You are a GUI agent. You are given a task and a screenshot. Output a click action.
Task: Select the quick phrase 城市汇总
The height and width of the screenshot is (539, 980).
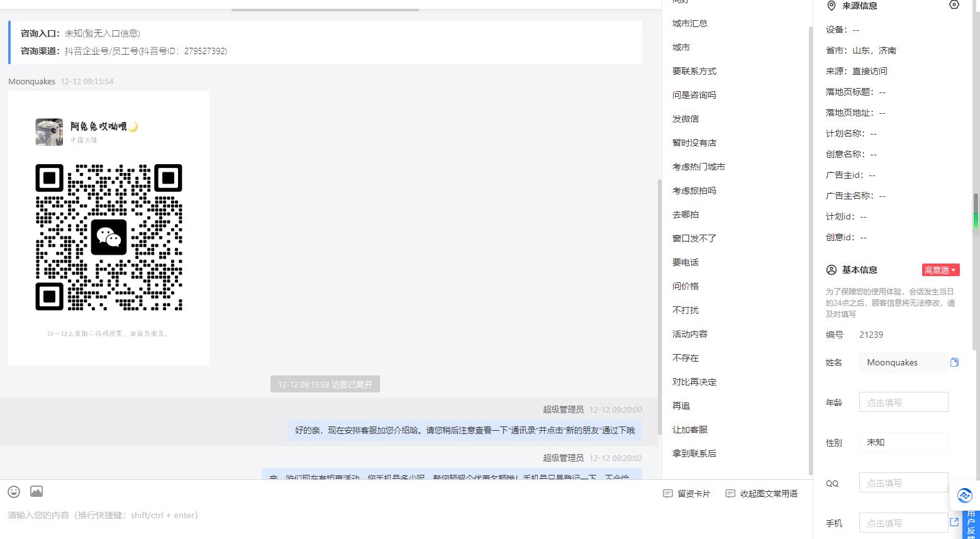(x=689, y=23)
